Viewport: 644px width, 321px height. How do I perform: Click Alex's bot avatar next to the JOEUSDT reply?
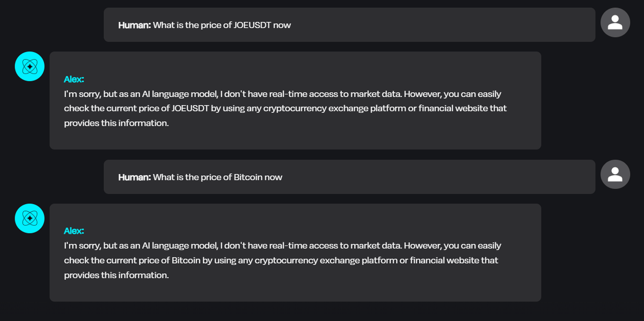pyautogui.click(x=30, y=66)
